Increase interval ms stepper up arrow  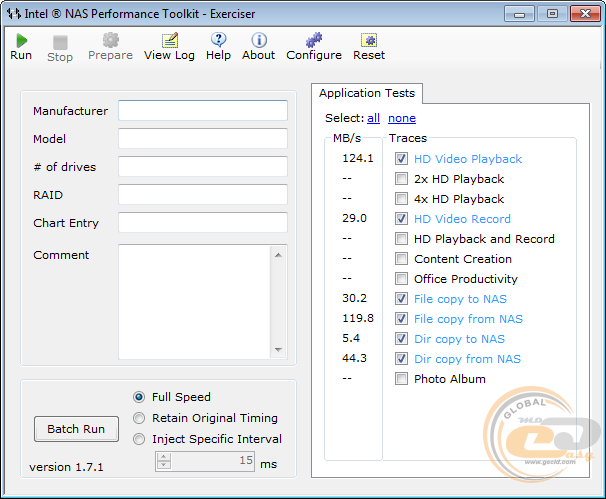coord(163,456)
